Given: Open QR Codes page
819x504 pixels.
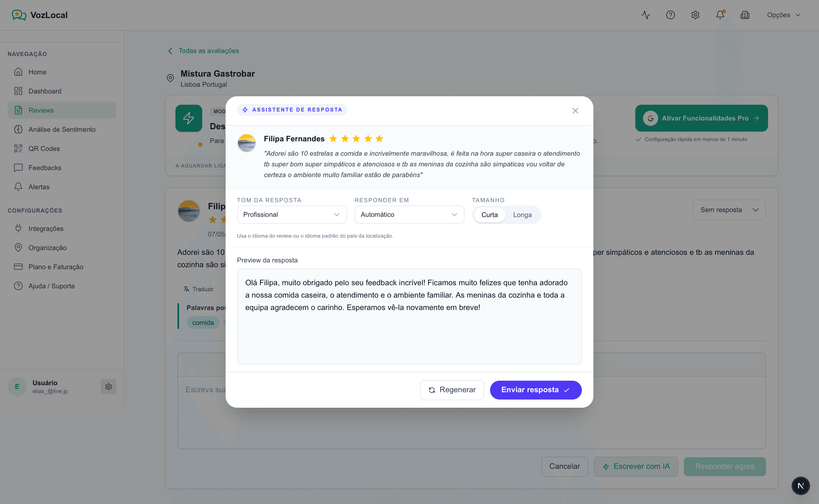Looking at the screenshot, I should click(62, 149).
